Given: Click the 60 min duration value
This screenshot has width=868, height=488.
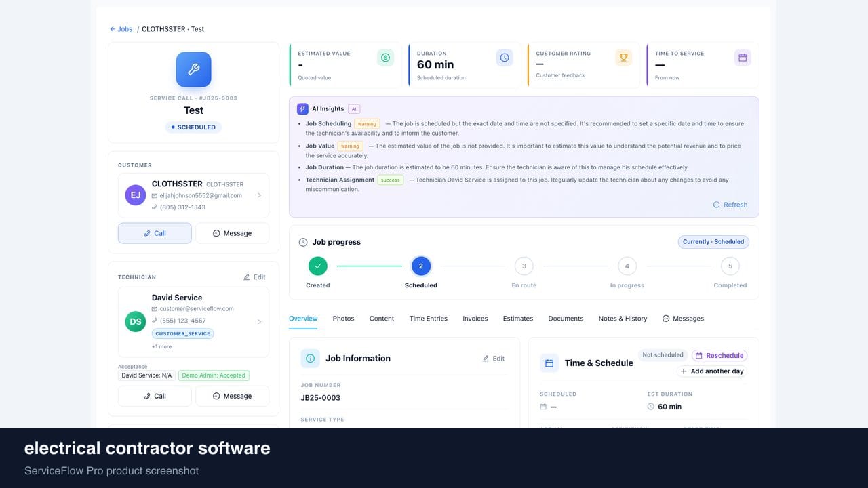Looking at the screenshot, I should 435,64.
